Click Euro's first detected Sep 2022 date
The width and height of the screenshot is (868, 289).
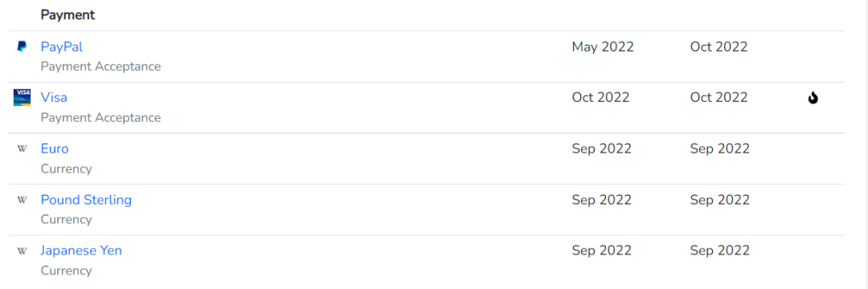pyautogui.click(x=602, y=149)
